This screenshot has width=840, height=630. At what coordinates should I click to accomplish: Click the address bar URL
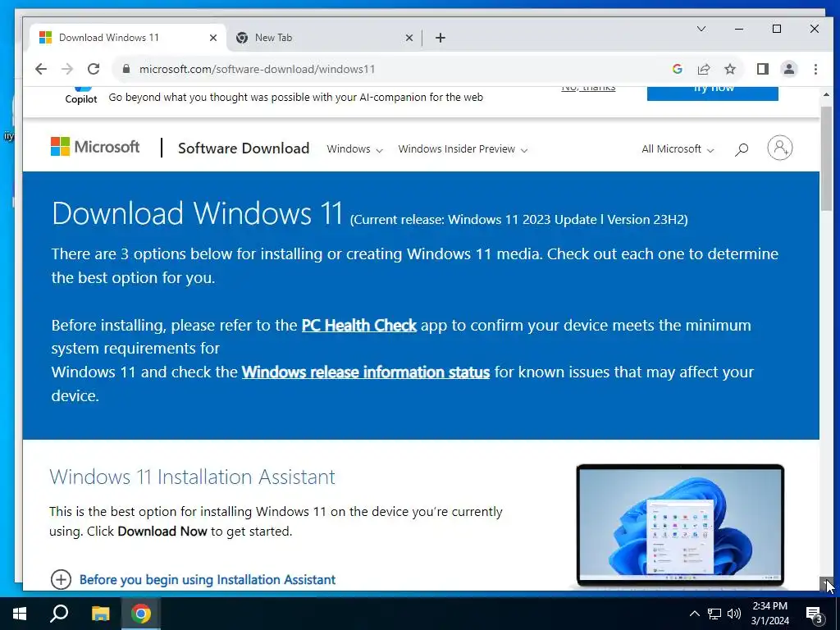pos(257,69)
